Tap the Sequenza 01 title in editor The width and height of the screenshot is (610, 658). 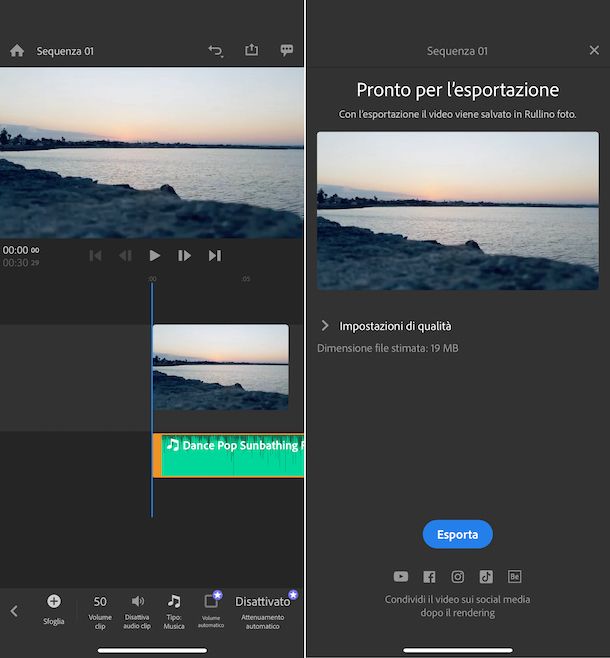65,51
